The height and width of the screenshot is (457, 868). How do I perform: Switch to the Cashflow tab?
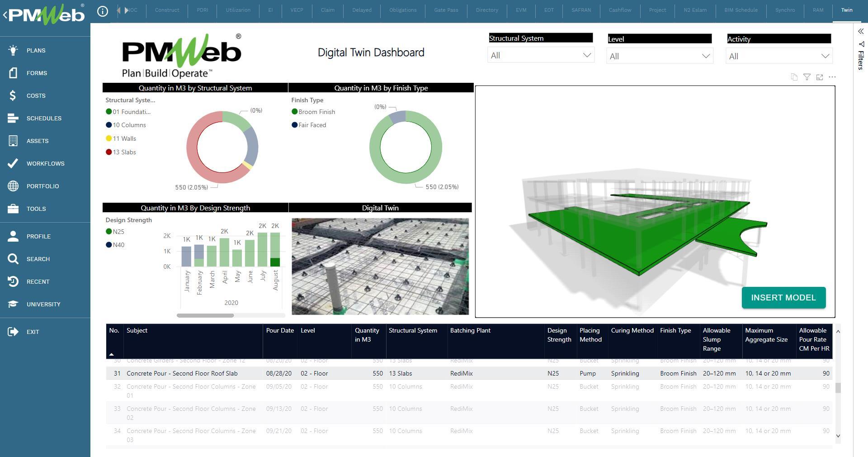pos(620,10)
